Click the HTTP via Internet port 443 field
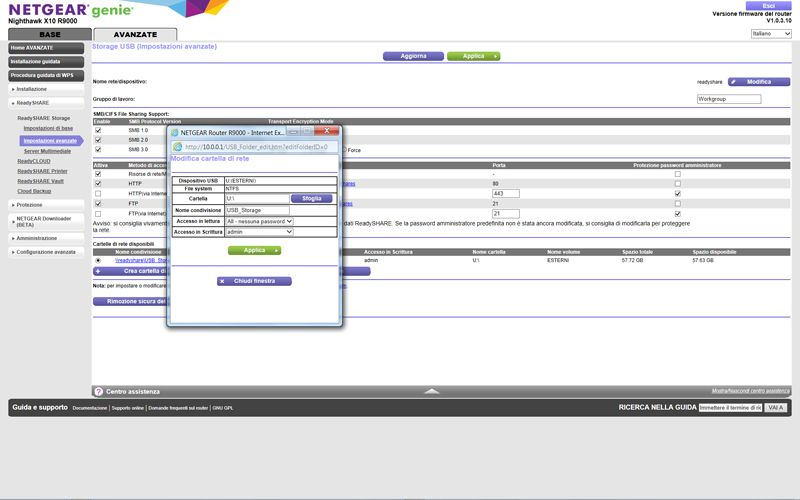This screenshot has width=800, height=500. tap(506, 194)
